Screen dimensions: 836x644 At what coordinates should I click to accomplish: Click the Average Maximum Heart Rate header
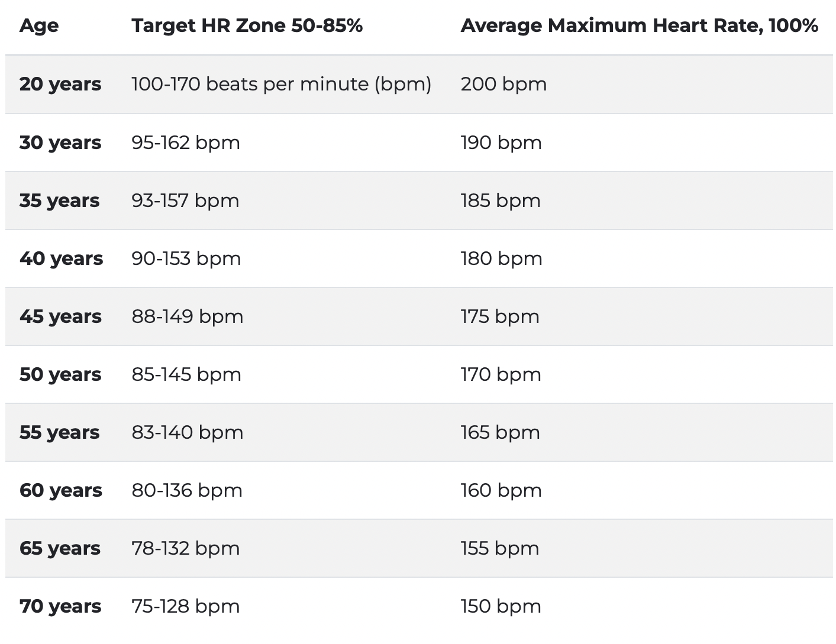(639, 25)
